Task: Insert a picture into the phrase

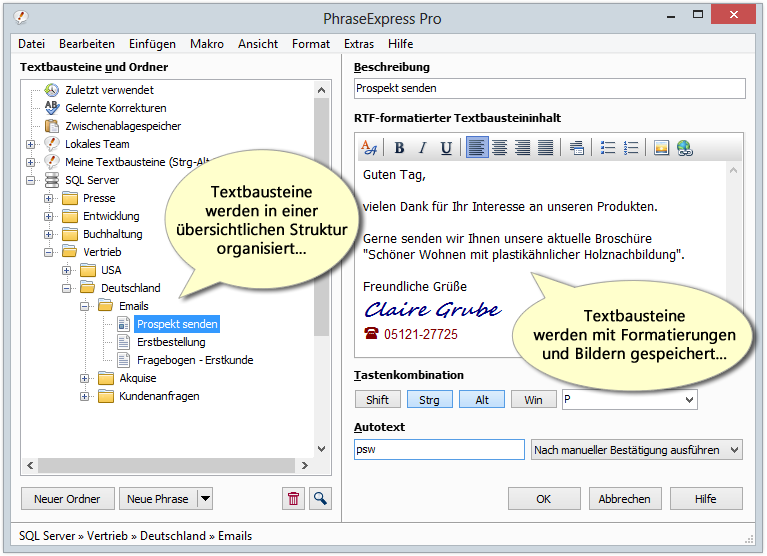Action: pyautogui.click(x=661, y=148)
